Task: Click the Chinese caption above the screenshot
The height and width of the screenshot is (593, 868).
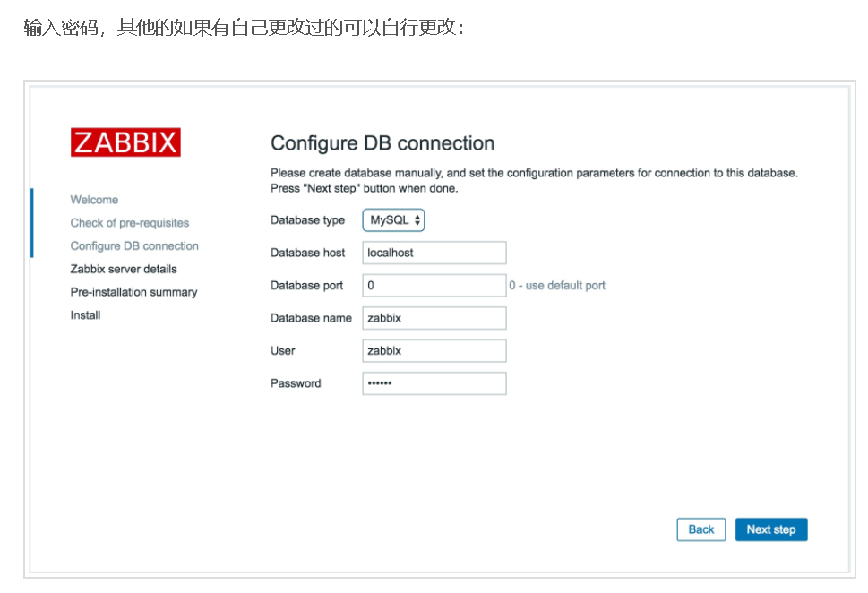Action: (x=244, y=27)
